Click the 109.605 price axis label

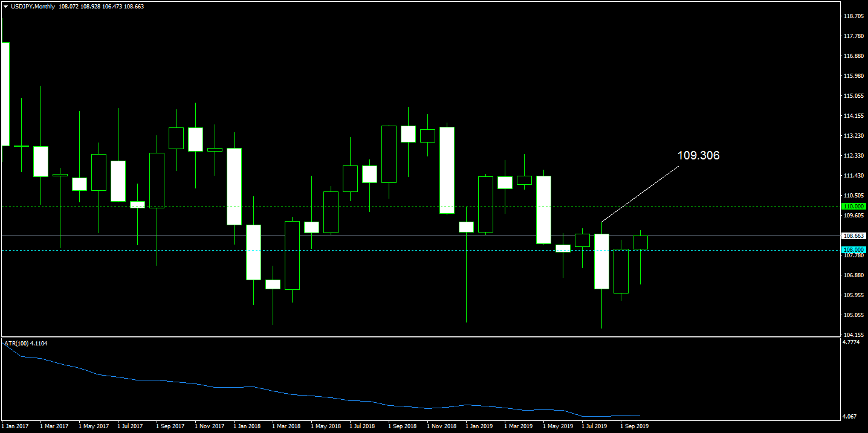(x=853, y=216)
